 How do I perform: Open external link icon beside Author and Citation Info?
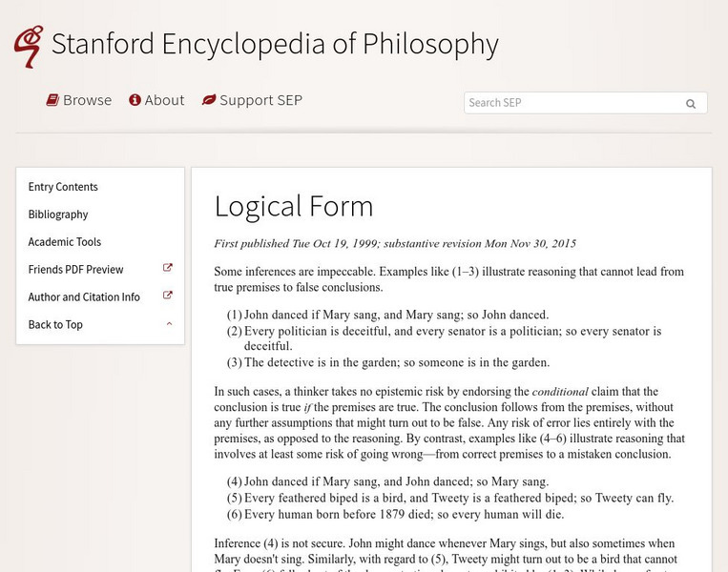point(168,295)
